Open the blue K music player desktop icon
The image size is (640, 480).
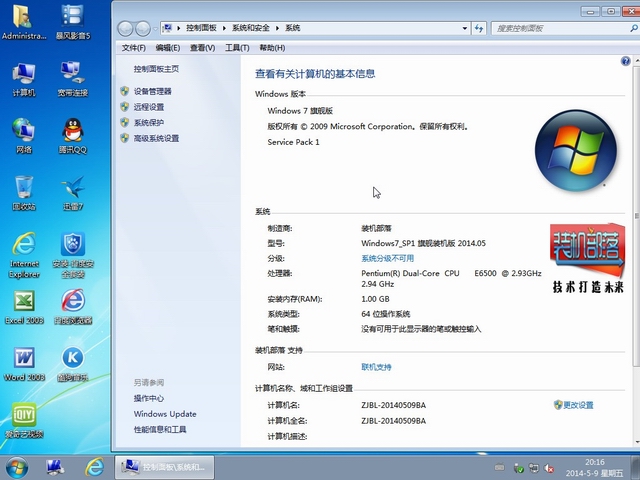73,364
